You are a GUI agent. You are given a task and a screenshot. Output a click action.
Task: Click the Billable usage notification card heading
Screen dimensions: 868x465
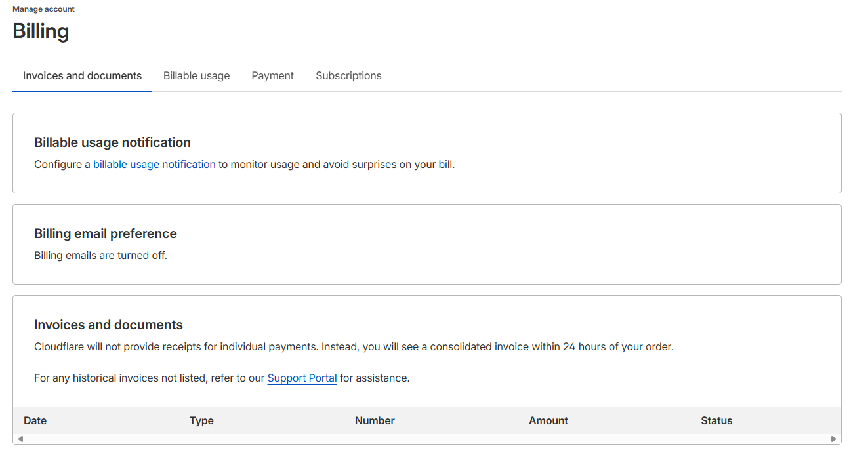(x=112, y=143)
